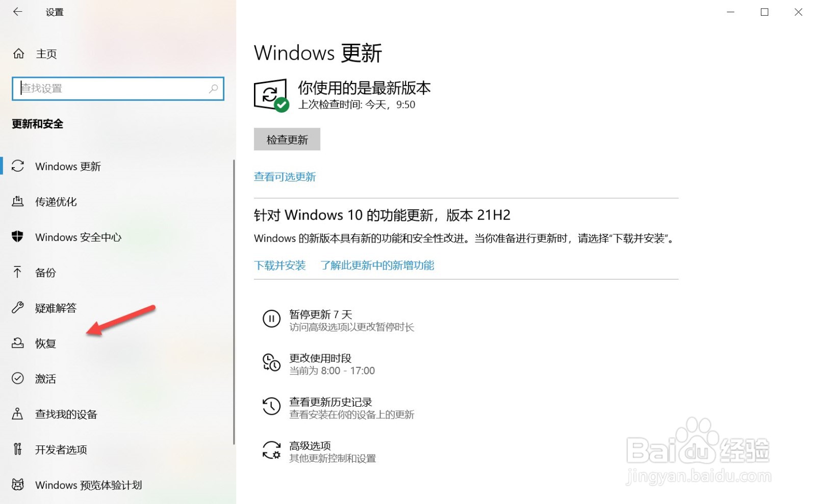Open Windows 预览体验计划
The height and width of the screenshot is (504, 816).
[x=89, y=485]
